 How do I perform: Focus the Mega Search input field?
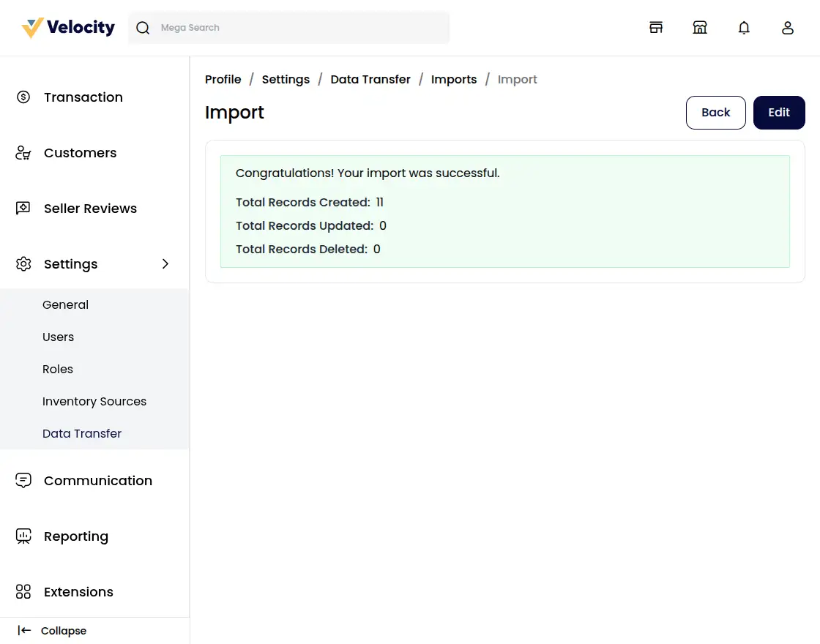click(300, 28)
